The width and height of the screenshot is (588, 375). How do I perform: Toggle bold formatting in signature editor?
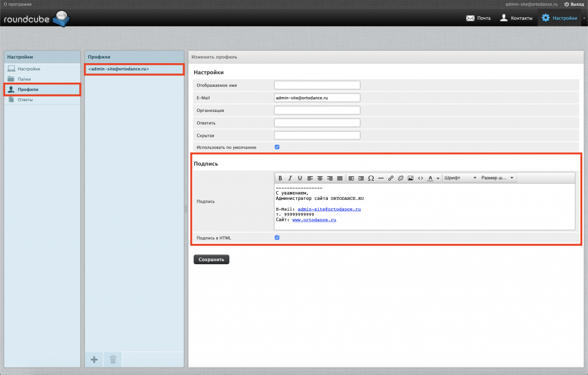point(280,178)
